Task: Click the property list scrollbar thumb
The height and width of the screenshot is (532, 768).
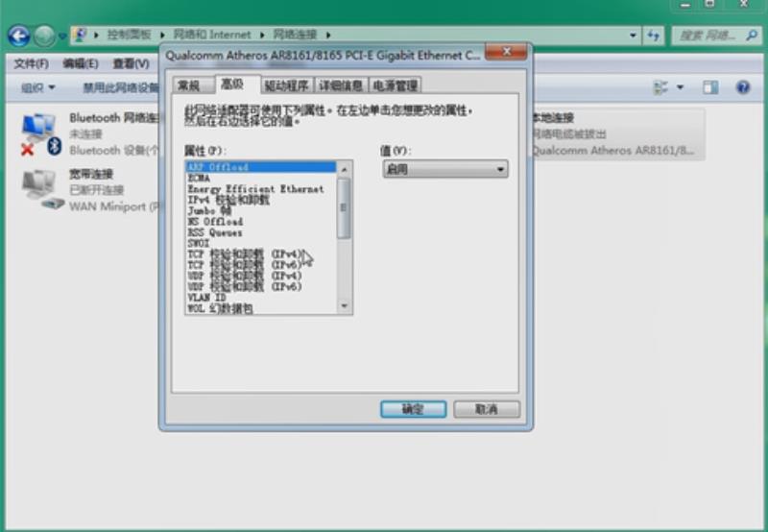Action: [x=344, y=208]
